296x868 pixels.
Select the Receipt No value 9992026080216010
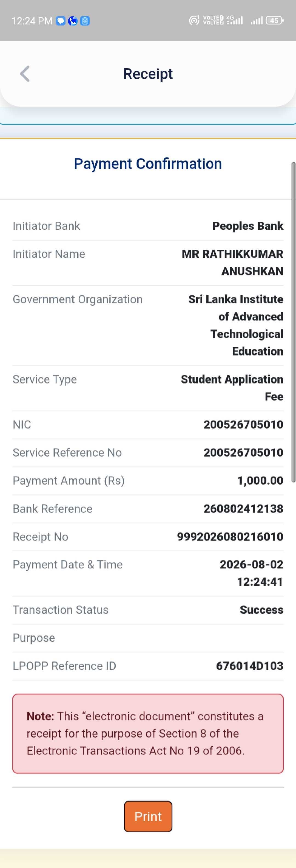tap(230, 536)
